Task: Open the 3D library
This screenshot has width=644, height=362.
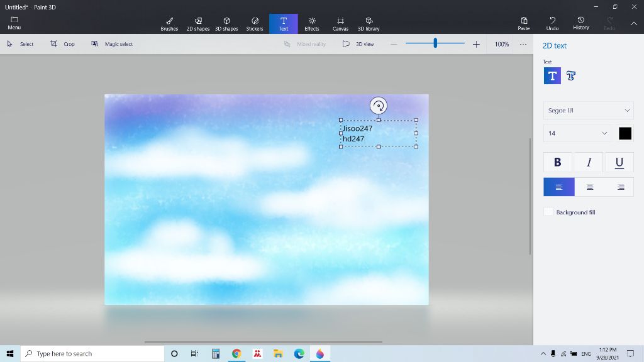Action: tap(369, 24)
